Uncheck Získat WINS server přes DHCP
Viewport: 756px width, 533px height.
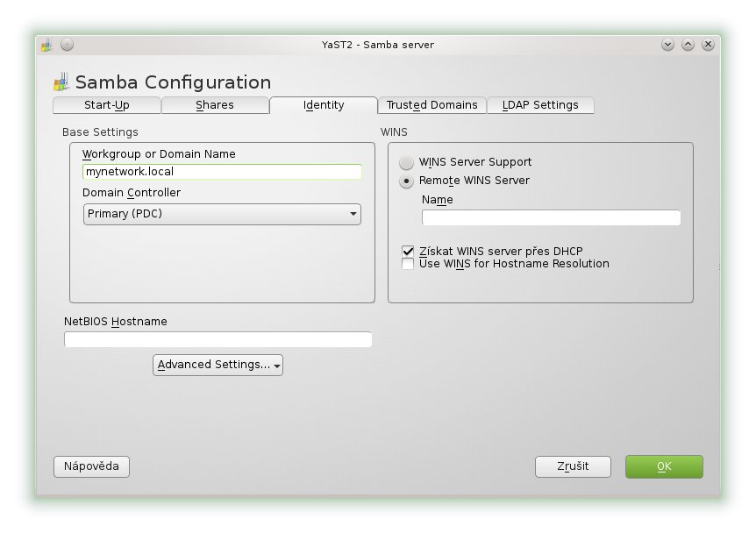(x=408, y=251)
